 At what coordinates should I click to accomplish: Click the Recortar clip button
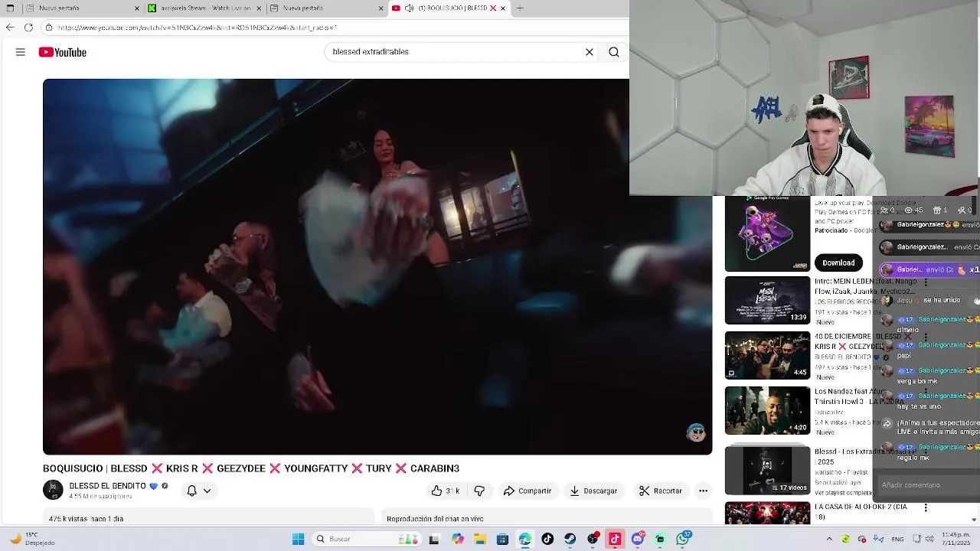tap(661, 491)
